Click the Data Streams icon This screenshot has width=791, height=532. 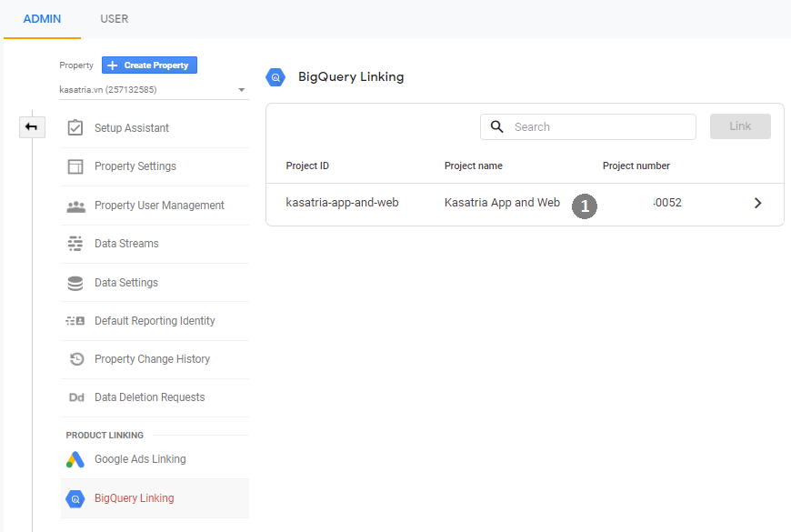[75, 244]
